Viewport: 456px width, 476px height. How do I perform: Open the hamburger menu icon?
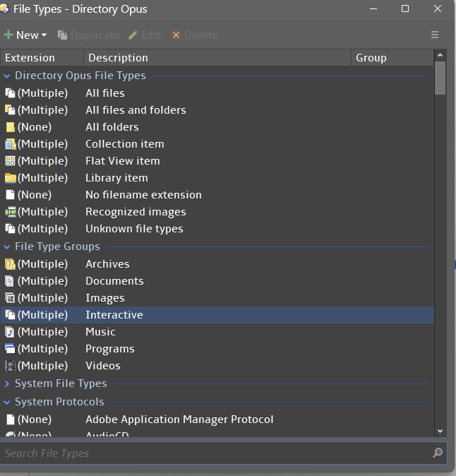click(435, 35)
